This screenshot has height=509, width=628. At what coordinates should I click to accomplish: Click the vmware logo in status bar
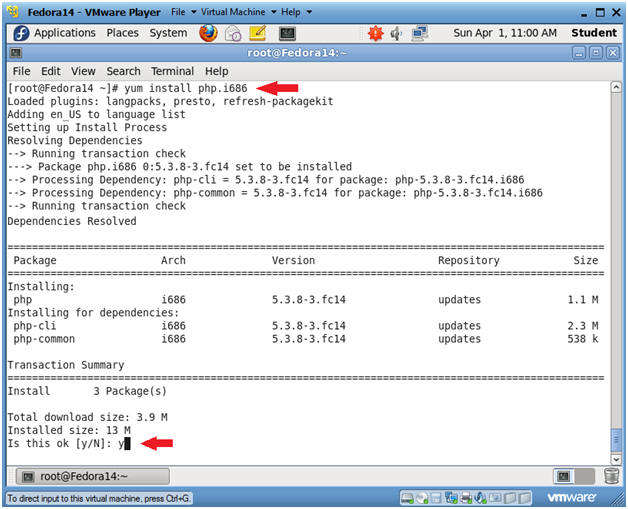click(x=572, y=497)
